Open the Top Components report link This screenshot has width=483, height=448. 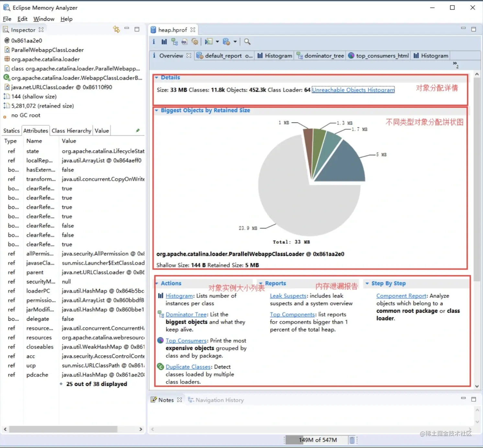[x=292, y=314]
